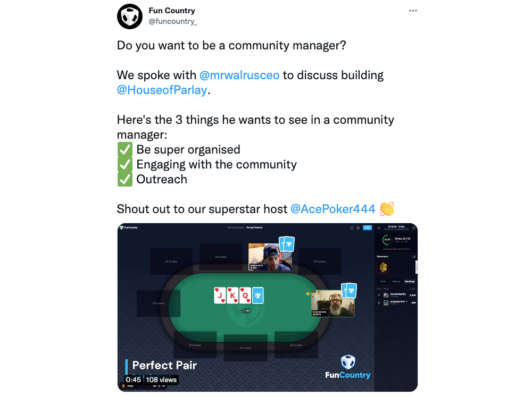Switch to the History tab
Screen dimensions: 532x397
click(x=396, y=281)
